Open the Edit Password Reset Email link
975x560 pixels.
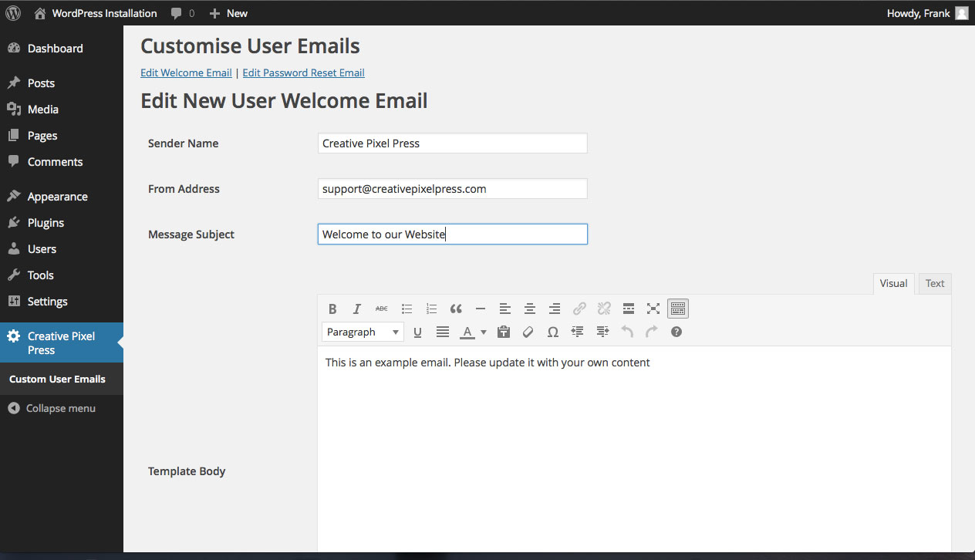coord(303,73)
